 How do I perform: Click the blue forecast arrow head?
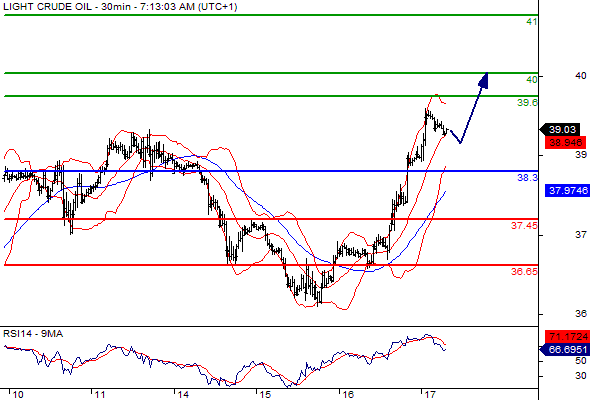coord(484,81)
